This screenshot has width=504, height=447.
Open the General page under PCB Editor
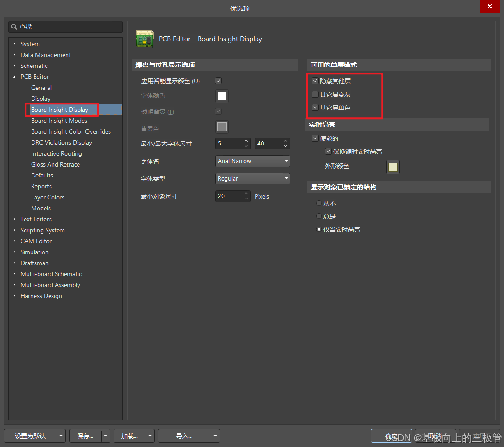(41, 88)
